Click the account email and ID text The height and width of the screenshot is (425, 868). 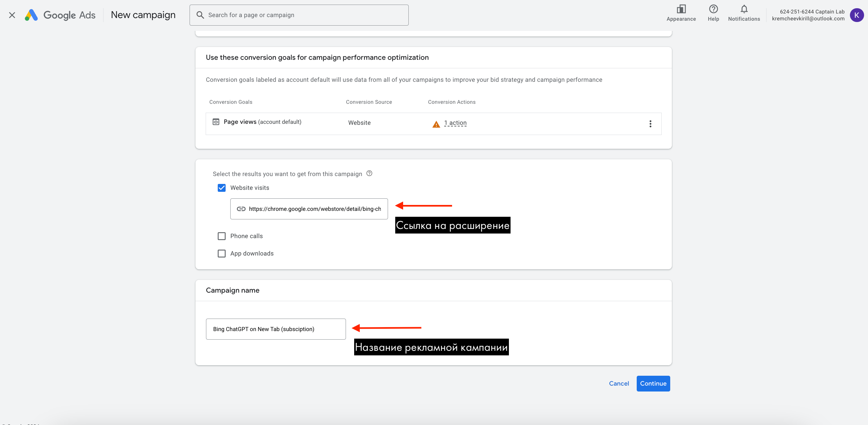point(808,15)
